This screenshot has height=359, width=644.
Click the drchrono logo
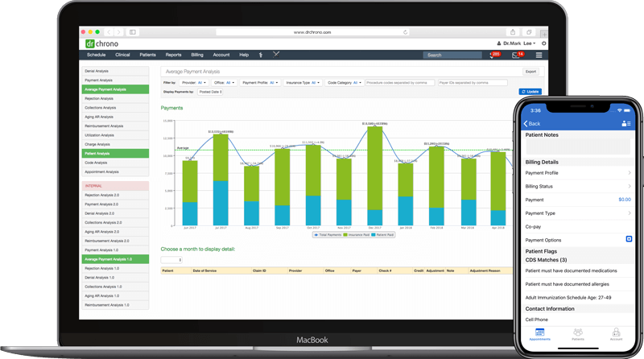coord(102,43)
